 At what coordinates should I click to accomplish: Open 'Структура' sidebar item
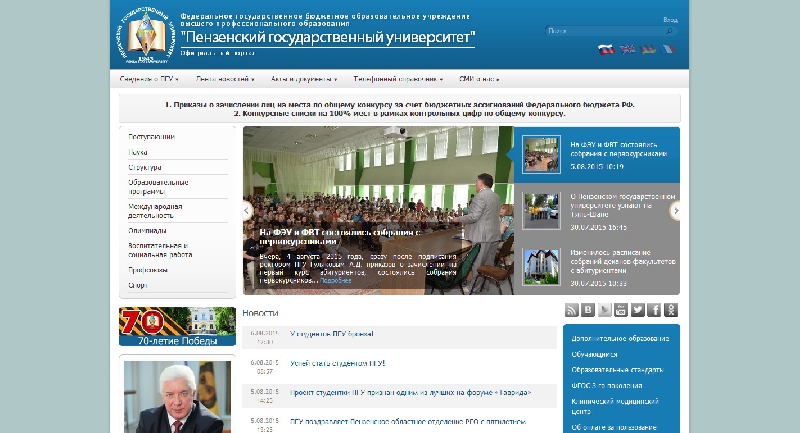(x=145, y=167)
